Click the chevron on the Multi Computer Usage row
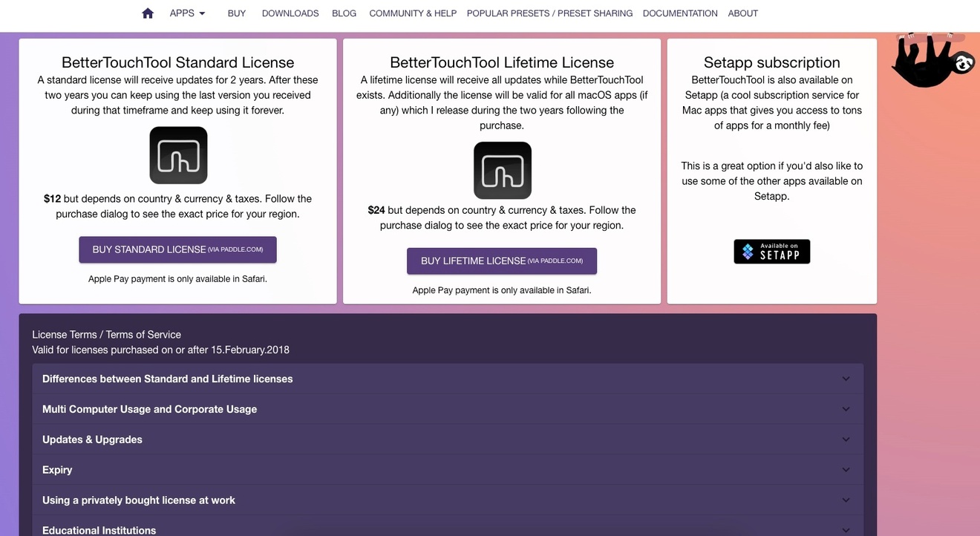This screenshot has height=536, width=980. [x=846, y=409]
